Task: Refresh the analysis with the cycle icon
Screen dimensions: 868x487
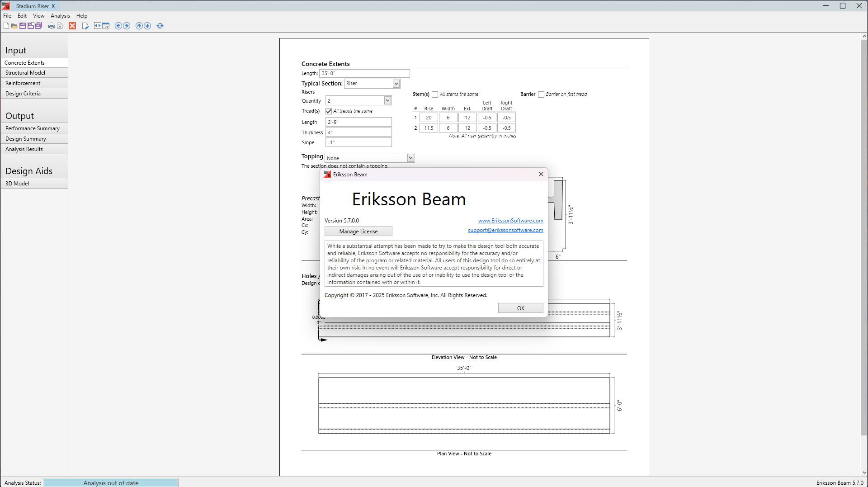Action: coord(160,26)
